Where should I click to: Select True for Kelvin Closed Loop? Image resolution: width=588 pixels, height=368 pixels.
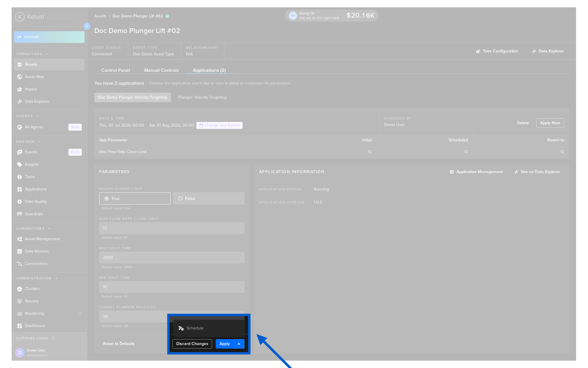pyautogui.click(x=135, y=198)
